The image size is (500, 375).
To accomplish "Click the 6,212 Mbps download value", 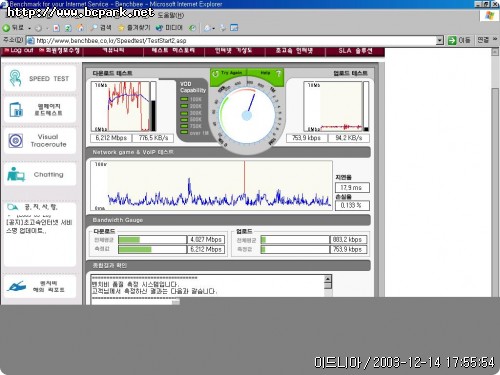I will [x=111, y=138].
